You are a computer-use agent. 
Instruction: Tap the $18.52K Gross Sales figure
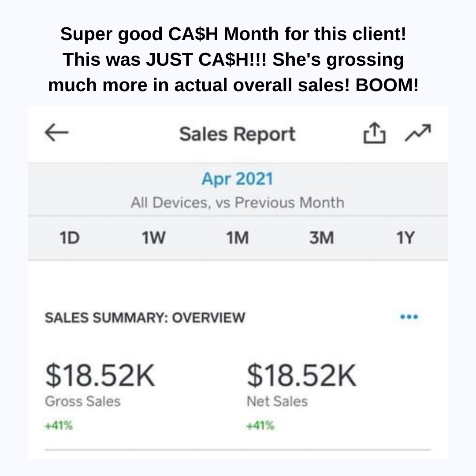click(100, 376)
